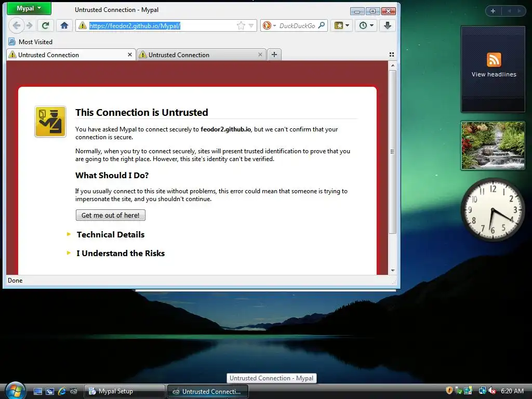The width and height of the screenshot is (532, 399).
Task: Add a gadget with sidebar plus button
Action: pyautogui.click(x=493, y=11)
